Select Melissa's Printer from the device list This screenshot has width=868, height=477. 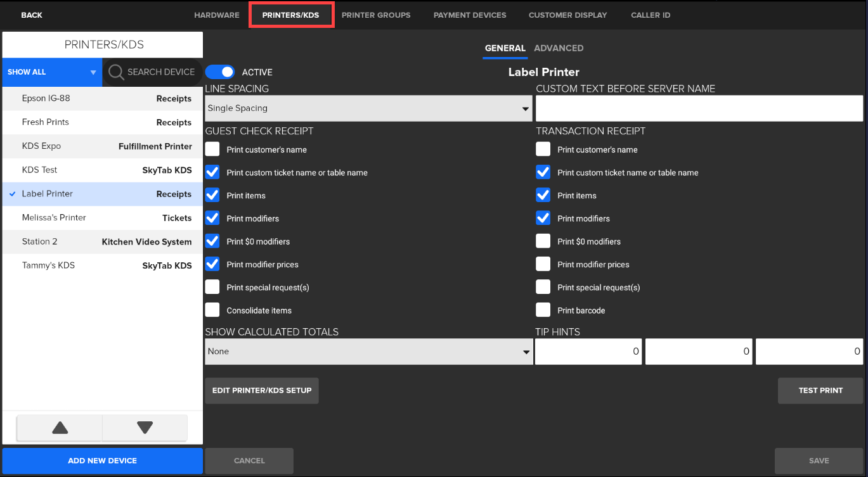point(101,217)
